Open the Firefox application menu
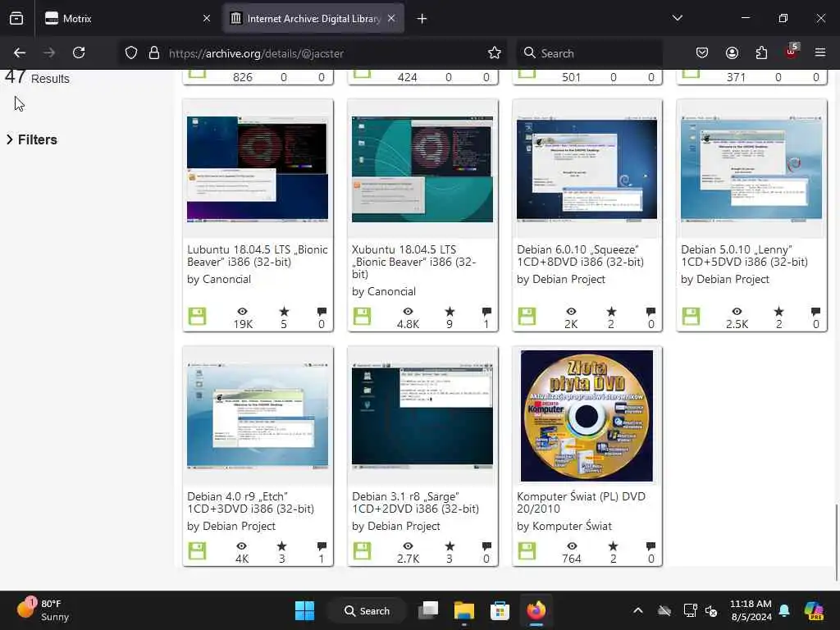 point(820,52)
